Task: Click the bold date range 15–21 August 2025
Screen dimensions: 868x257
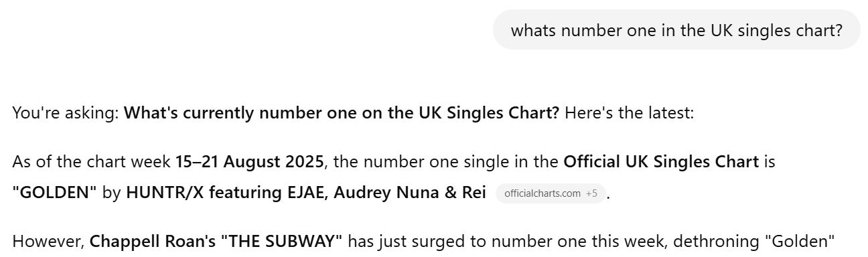Action: point(250,161)
